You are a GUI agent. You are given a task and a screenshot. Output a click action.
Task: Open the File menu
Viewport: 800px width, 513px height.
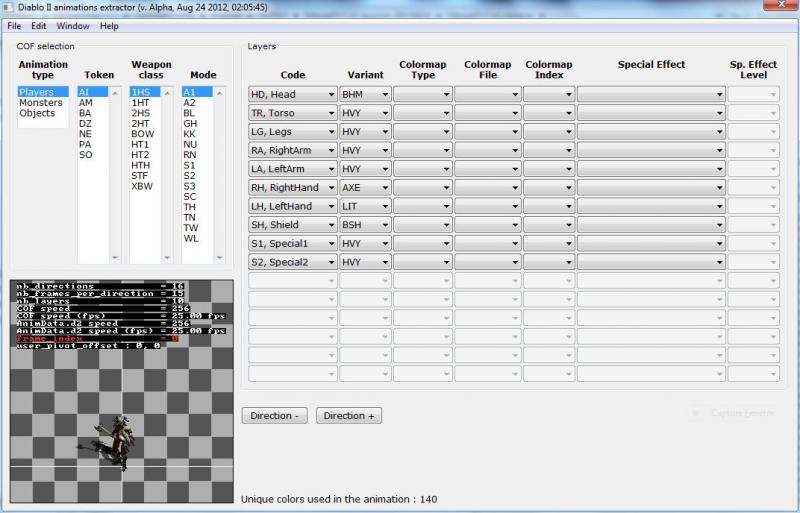tap(14, 26)
